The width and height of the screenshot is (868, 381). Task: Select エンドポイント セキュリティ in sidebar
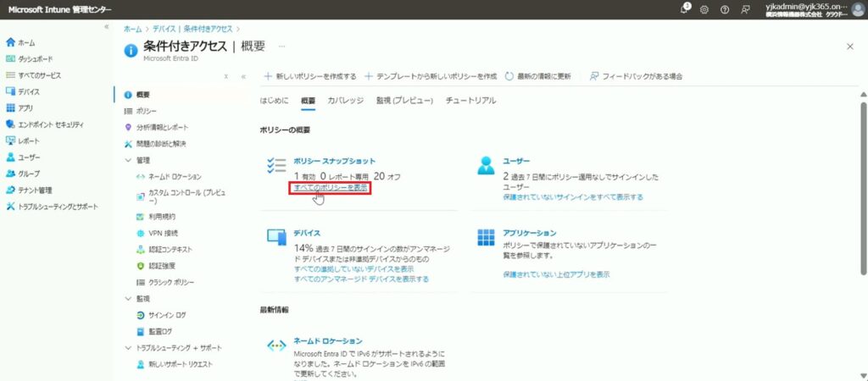point(49,124)
